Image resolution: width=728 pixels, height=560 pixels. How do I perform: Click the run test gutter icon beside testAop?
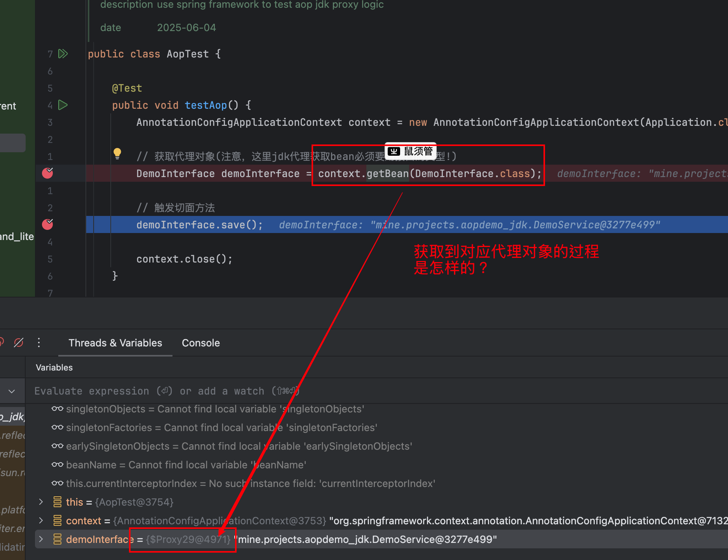tap(63, 105)
